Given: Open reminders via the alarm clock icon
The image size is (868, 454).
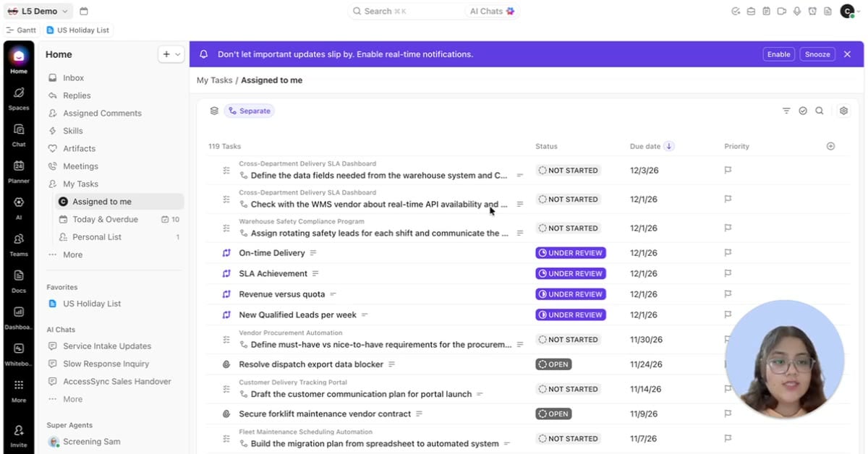Looking at the screenshot, I should tap(812, 12).
